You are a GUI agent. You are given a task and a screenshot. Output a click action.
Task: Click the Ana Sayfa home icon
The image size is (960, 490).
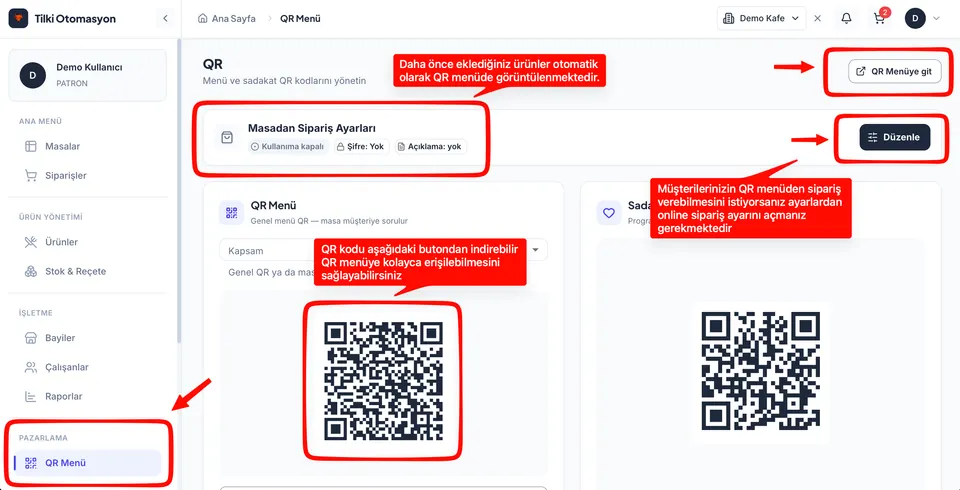202,18
